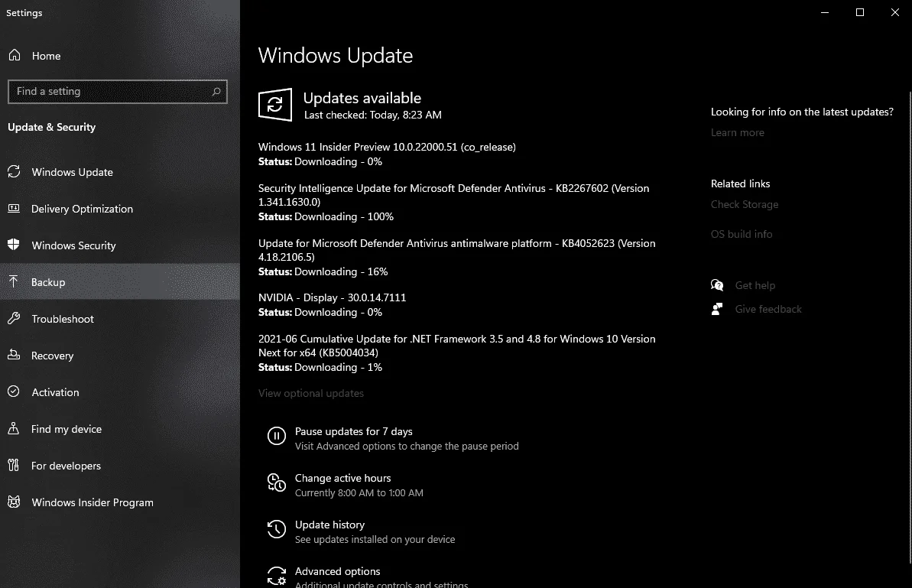Viewport: 912px width, 588px height.
Task: Open the Recovery section
Action: (120, 355)
